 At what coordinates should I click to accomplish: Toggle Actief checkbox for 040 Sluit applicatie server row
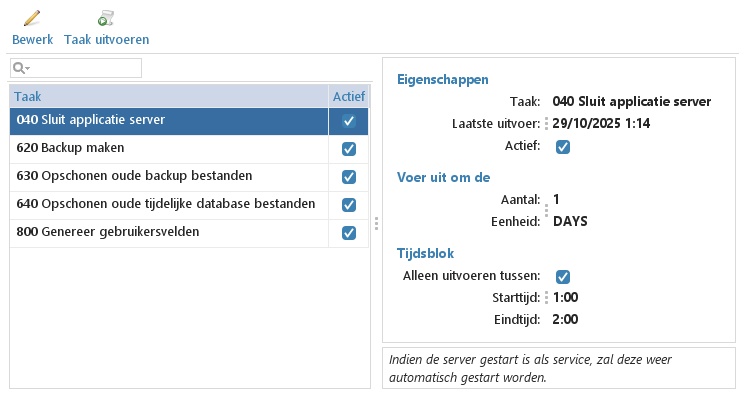tap(349, 121)
